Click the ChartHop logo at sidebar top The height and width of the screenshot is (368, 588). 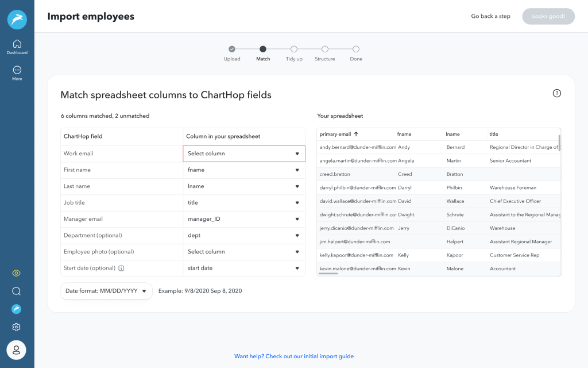17,19
